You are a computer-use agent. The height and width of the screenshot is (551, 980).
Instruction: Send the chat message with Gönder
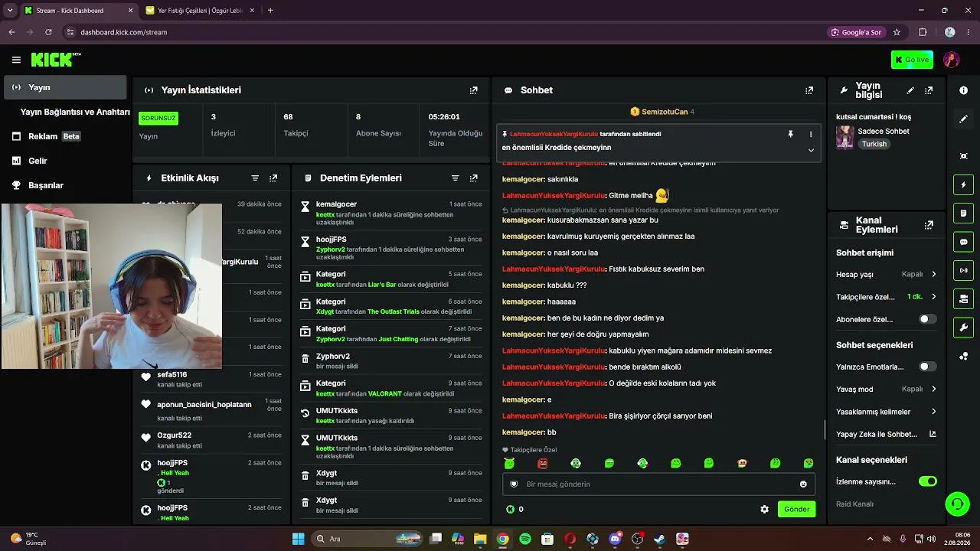796,509
